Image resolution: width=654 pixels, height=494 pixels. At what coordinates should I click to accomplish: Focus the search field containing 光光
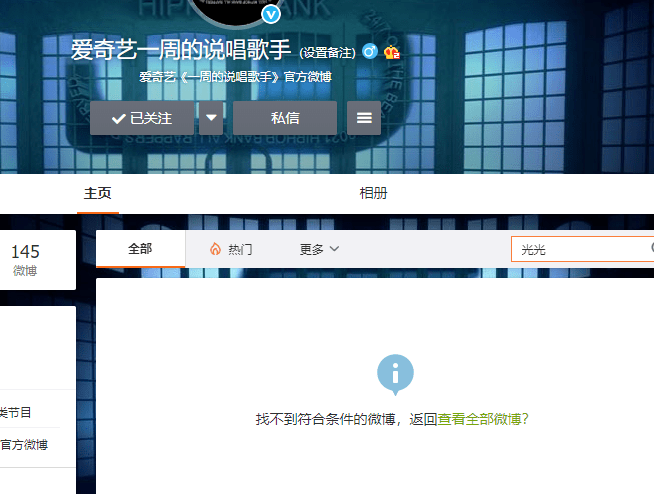tap(582, 250)
